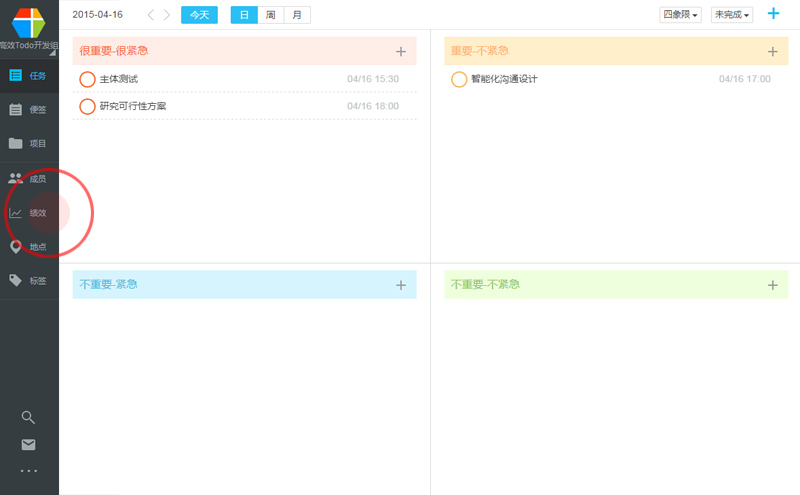The width and height of the screenshot is (800, 495).
Task: Open the 四象限 view dropdown
Action: 681,15
